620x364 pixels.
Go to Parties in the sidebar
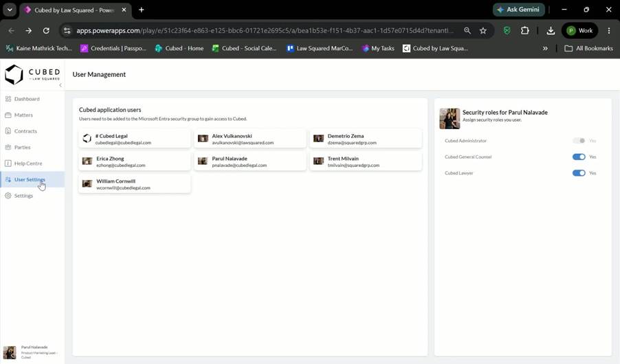click(32, 147)
